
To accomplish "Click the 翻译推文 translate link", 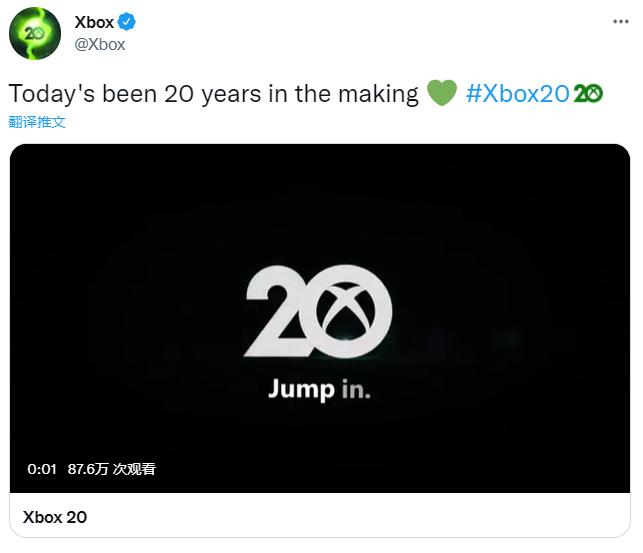I will pos(38,122).
